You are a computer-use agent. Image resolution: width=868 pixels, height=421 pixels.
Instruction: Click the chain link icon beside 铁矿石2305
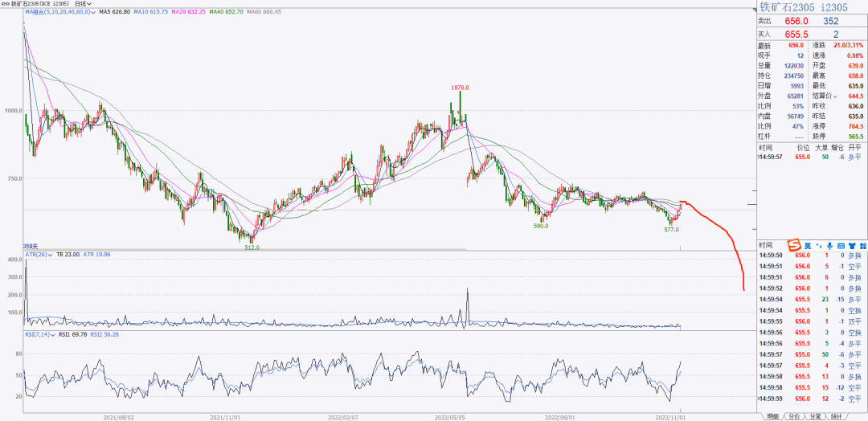point(6,3)
